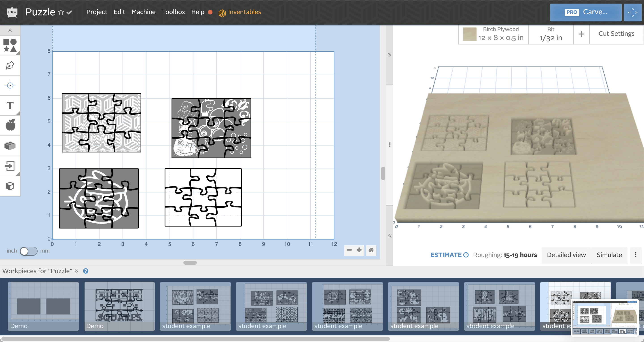Expand the preview panel with right chevrons
644x342 pixels.
point(390,55)
